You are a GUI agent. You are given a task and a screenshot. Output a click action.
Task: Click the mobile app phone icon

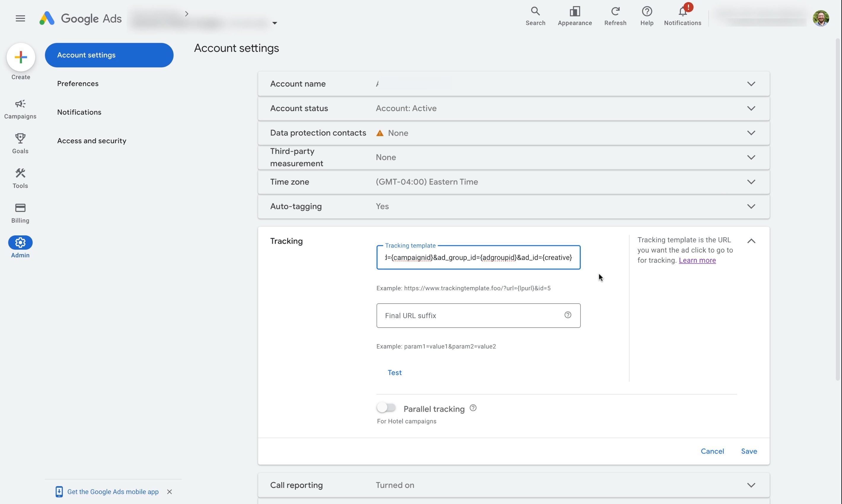point(59,492)
